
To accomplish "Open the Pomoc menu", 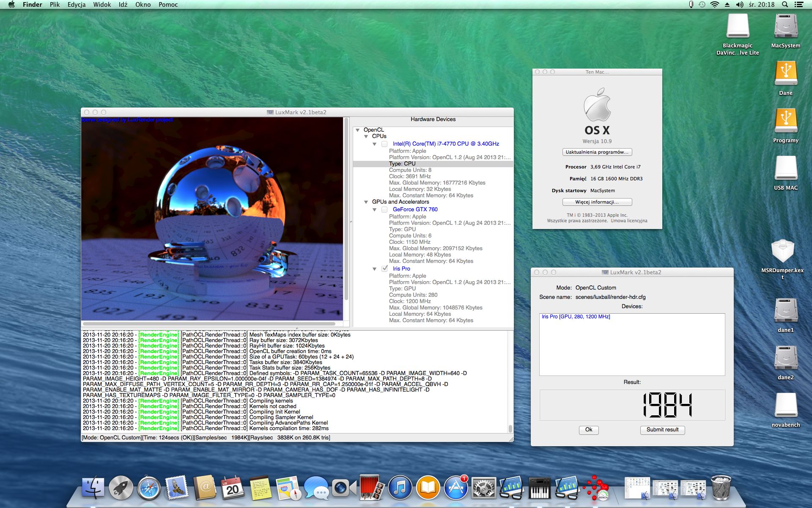I will click(x=168, y=5).
